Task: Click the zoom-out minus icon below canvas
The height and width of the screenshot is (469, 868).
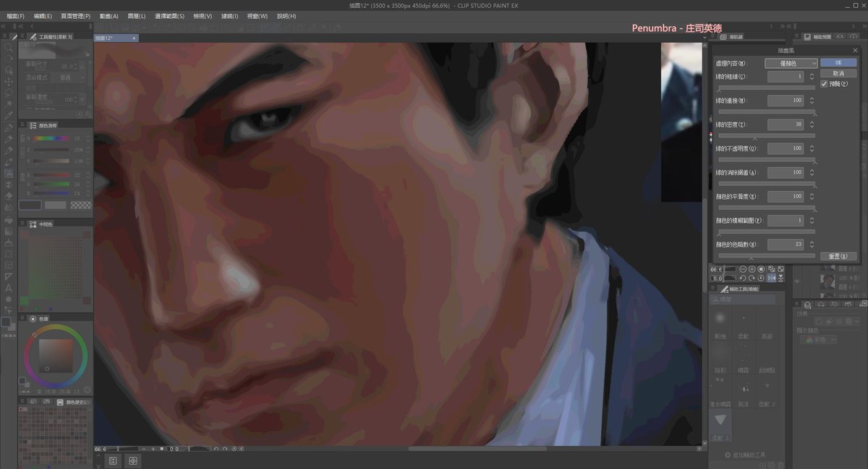Action: click(x=144, y=449)
